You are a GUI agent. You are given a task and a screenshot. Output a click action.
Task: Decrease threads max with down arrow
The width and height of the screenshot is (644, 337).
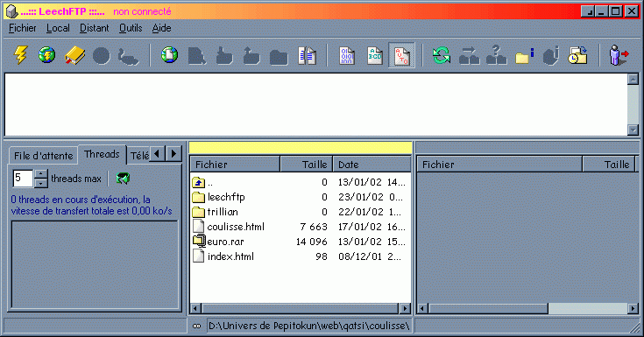[x=40, y=183]
